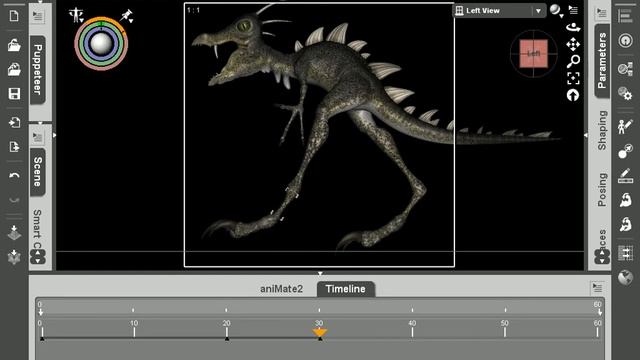
Task: Click the orange playhead at frame 30
Action: tap(320, 333)
